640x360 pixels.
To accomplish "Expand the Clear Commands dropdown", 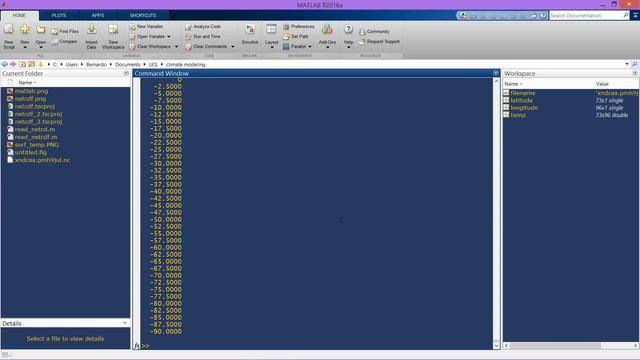I will [x=233, y=47].
